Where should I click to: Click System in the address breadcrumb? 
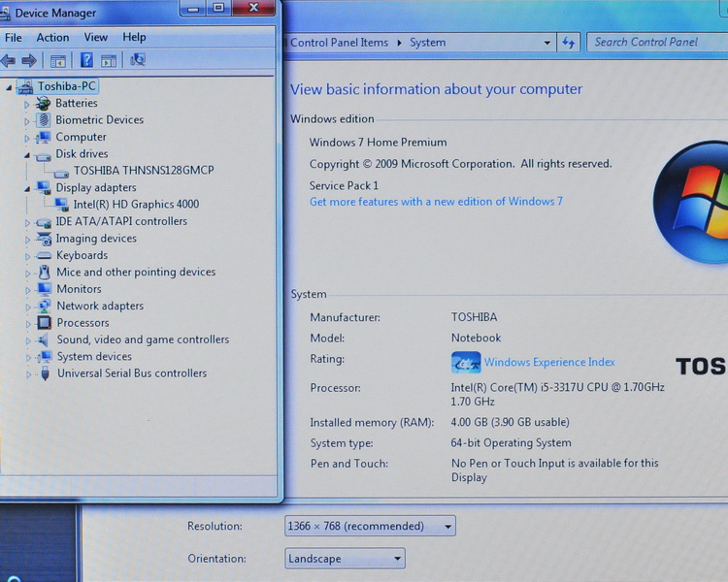click(x=428, y=43)
